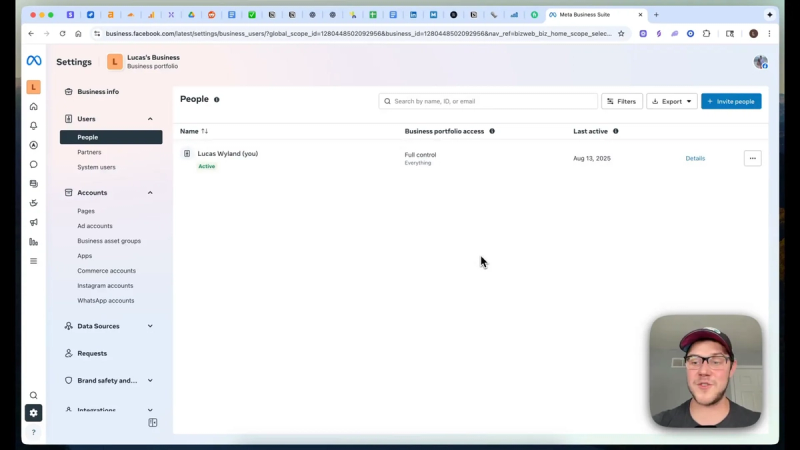Screen dimensions: 800x450
Task: Select Meta Business Suite tab
Action: coord(596,15)
